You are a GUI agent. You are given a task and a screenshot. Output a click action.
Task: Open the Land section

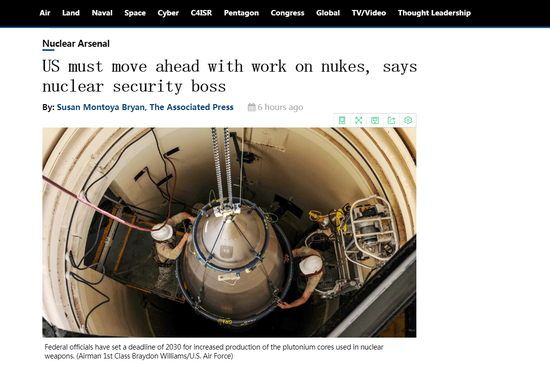tap(71, 13)
